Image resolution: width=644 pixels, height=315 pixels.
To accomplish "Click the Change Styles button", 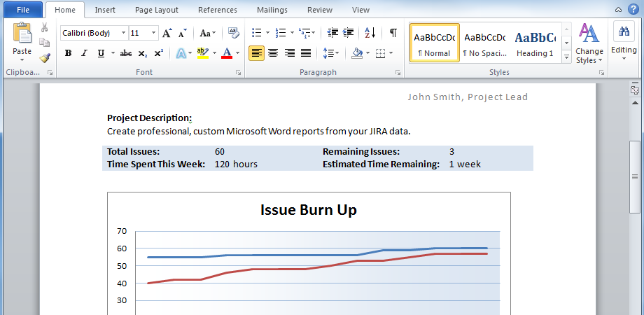I will (589, 43).
